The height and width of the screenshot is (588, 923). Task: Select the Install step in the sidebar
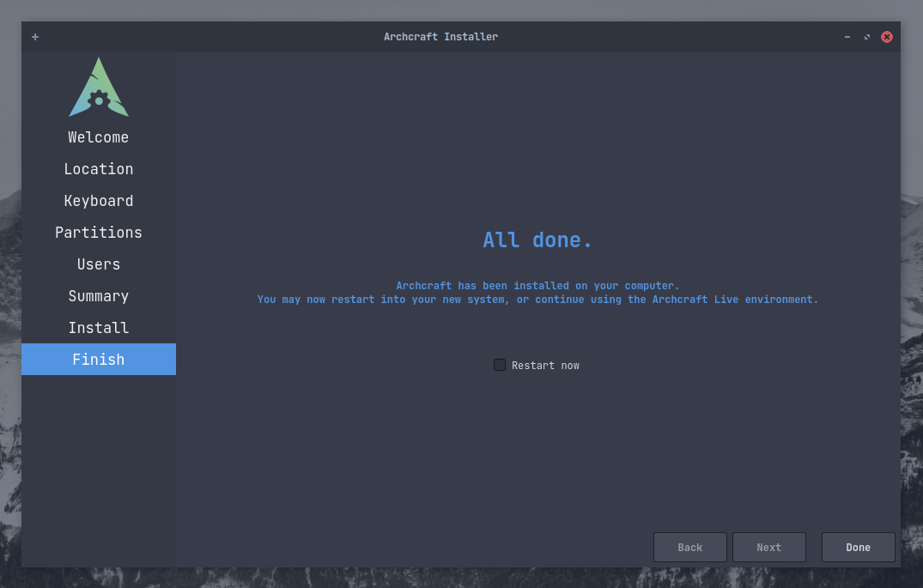click(x=98, y=328)
